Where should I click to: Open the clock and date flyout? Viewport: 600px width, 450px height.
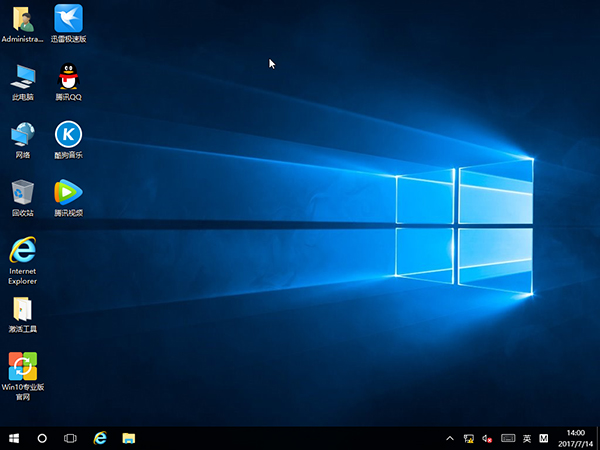pyautogui.click(x=575, y=438)
